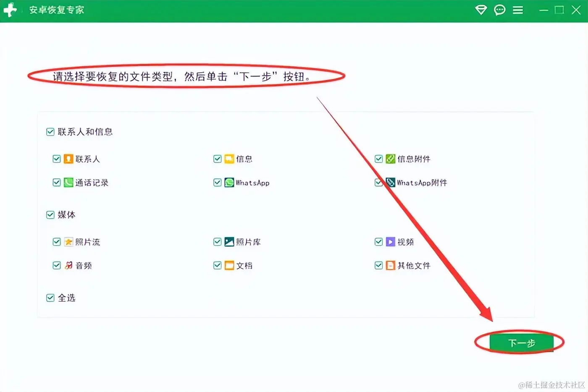Uncheck the WhatsApp checkbox
Viewport: 588px width, 392px height.
(218, 183)
